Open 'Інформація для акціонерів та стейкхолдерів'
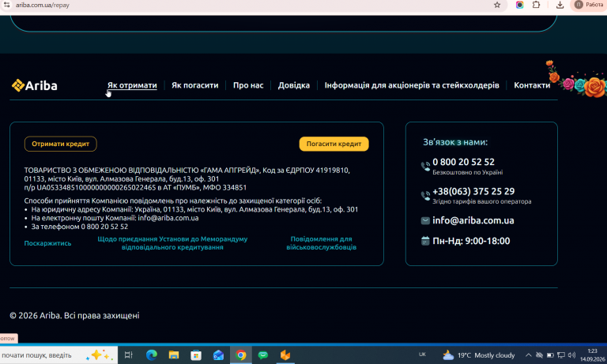 coord(412,85)
